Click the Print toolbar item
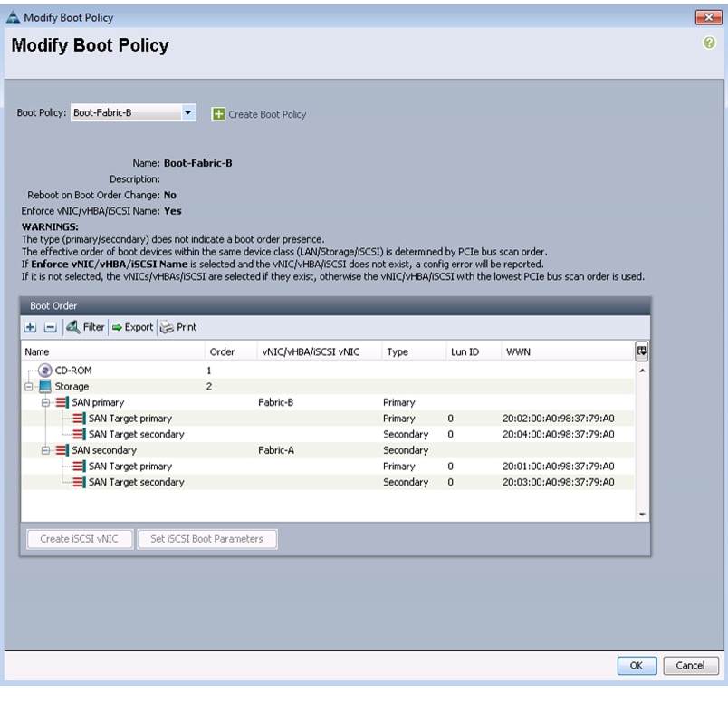 click(178, 327)
